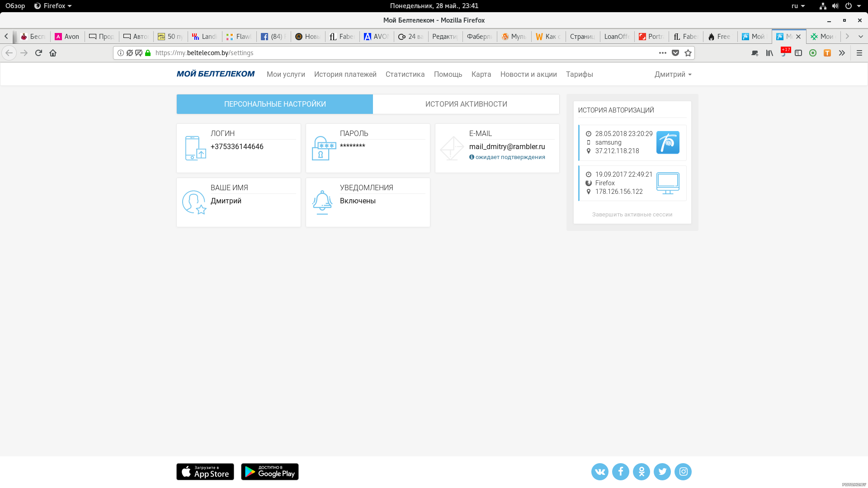Save page to Pocket
This screenshot has height=488, width=868.
click(675, 53)
